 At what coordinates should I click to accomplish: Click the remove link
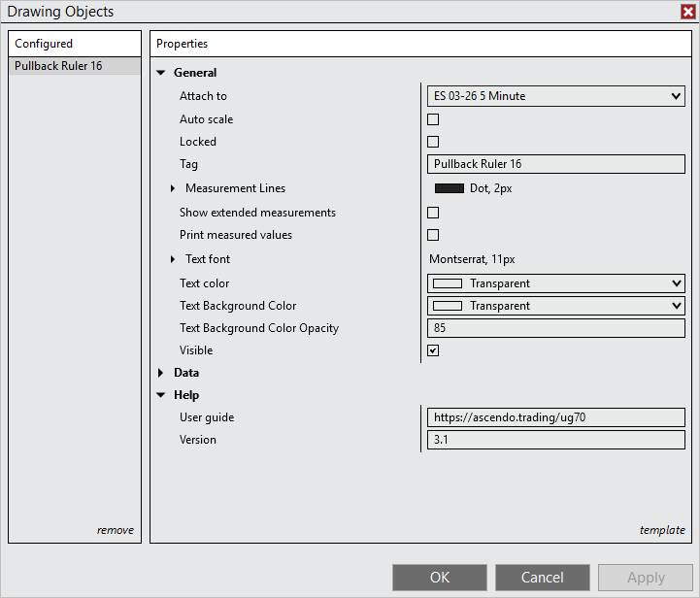(115, 530)
